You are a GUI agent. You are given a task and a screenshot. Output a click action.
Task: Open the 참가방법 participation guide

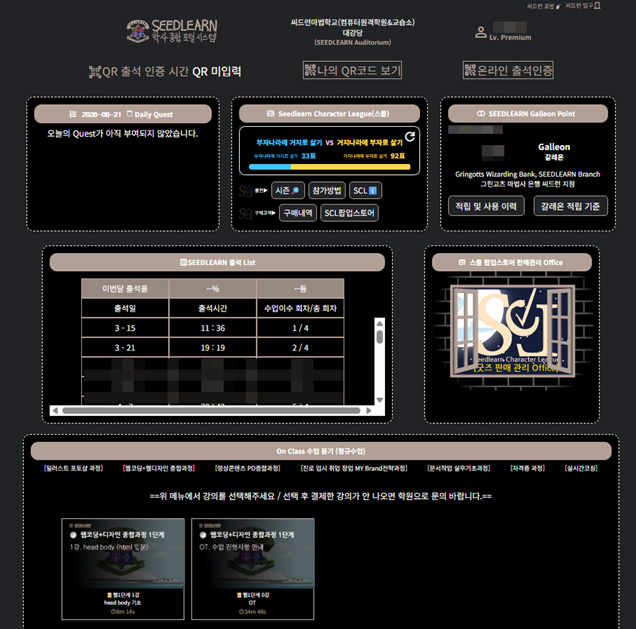327,191
